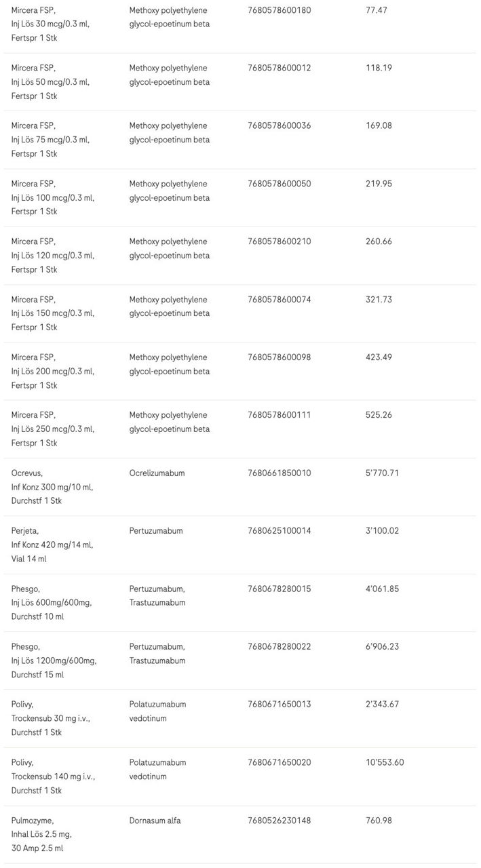Click the price 525.26
The width and height of the screenshot is (481, 868).
pyautogui.click(x=379, y=415)
